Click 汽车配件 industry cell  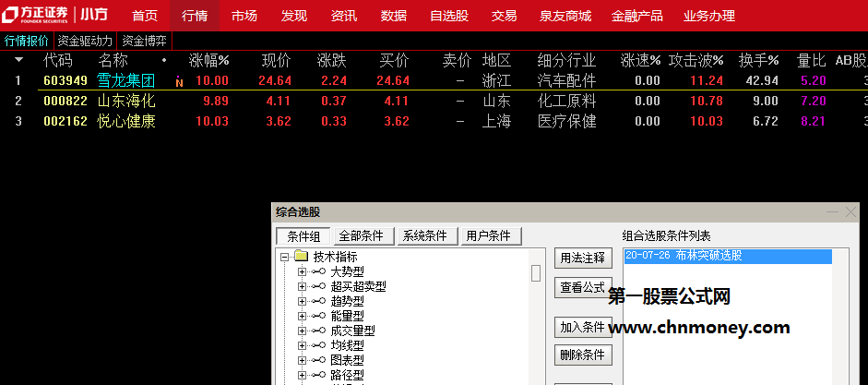click(566, 81)
